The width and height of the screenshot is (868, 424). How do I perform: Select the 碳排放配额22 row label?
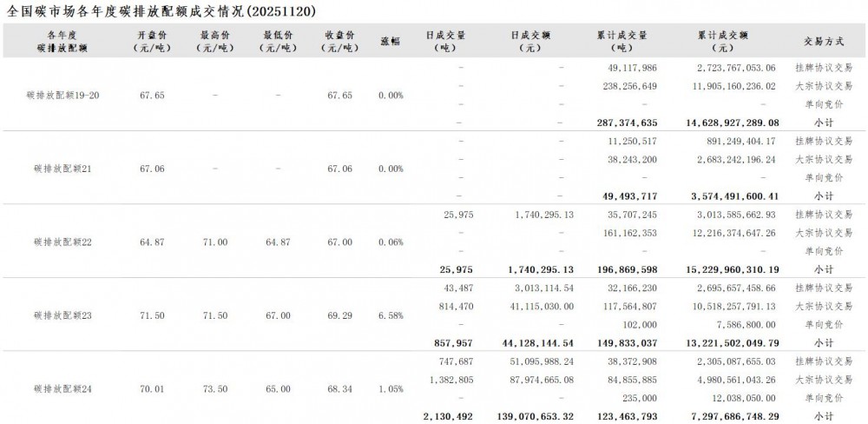tap(63, 242)
